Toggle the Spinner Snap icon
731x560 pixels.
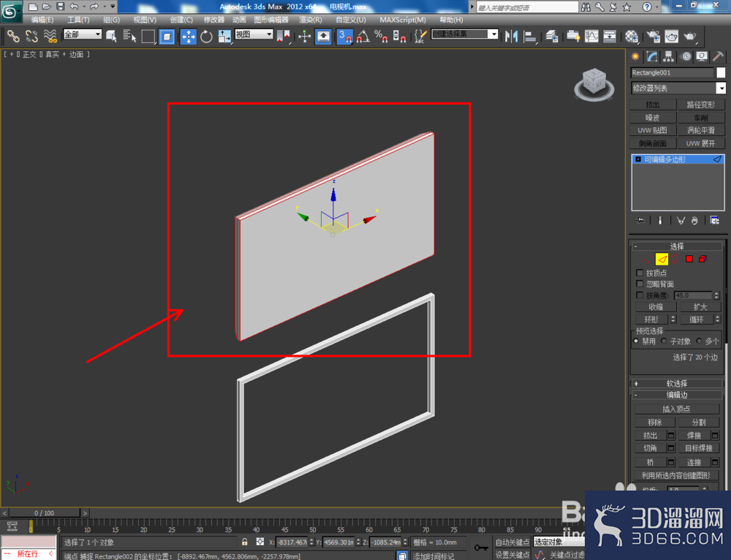[399, 36]
